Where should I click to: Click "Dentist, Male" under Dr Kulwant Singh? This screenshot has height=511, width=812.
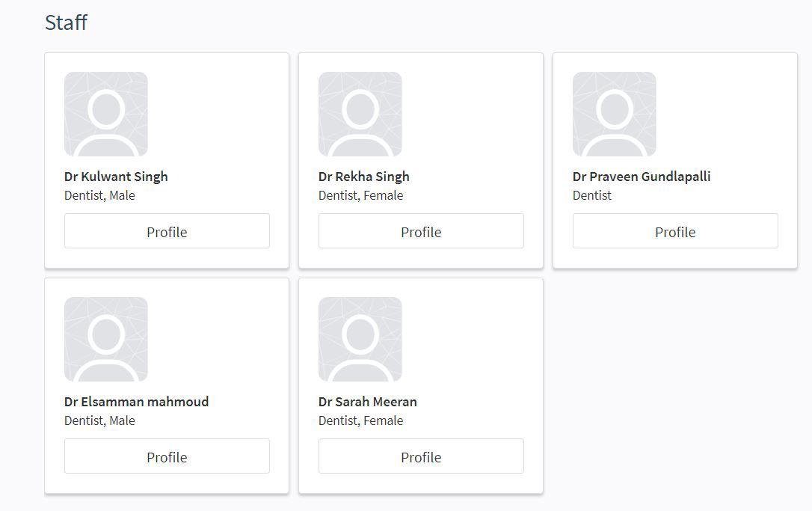[x=99, y=195]
